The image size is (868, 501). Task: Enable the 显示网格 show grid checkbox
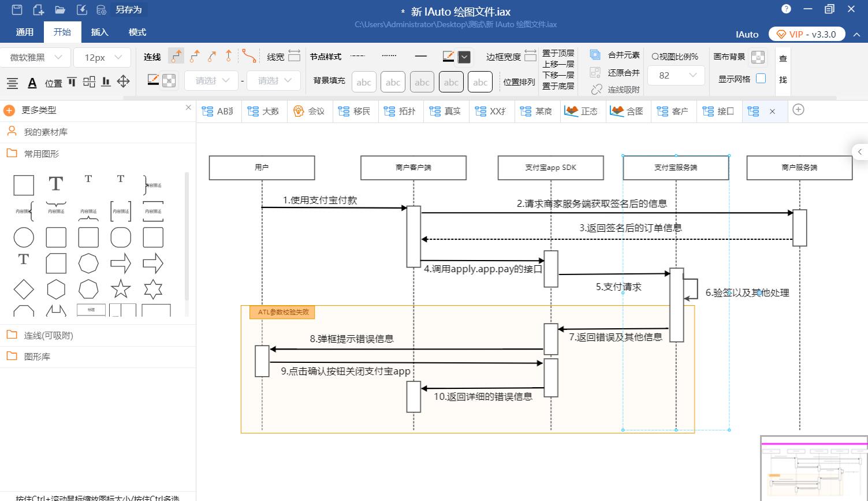pyautogui.click(x=761, y=78)
